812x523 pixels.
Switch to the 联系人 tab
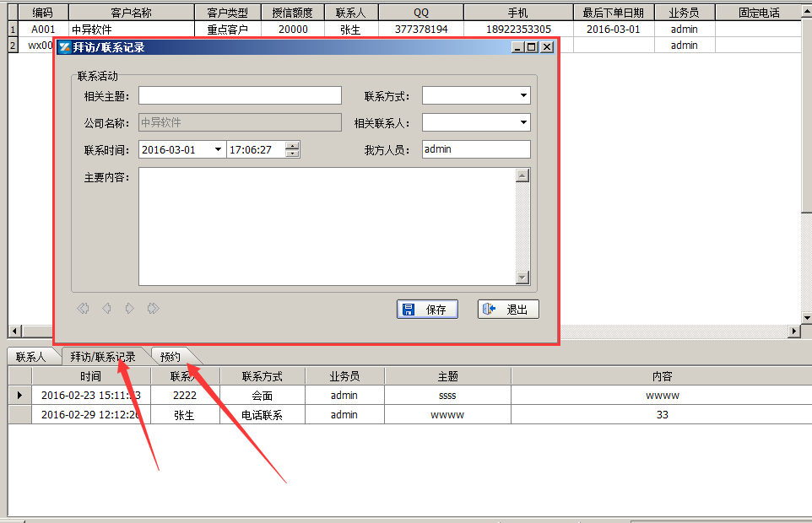click(32, 356)
